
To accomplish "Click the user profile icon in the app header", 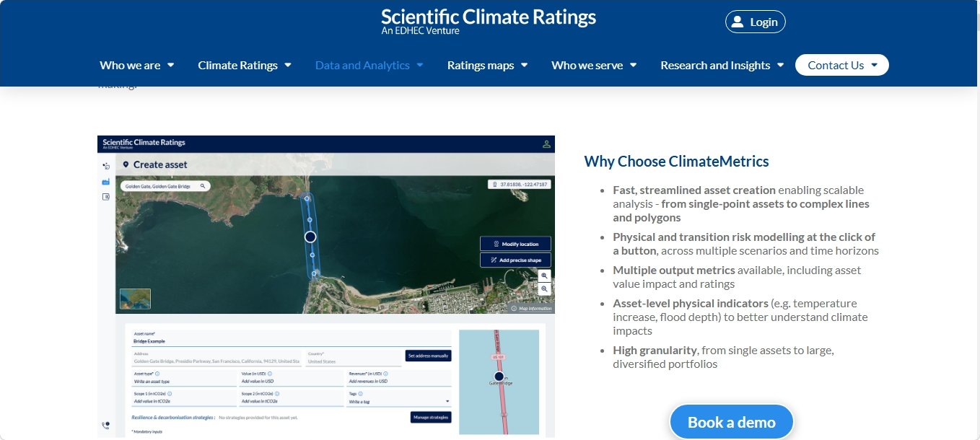I will [x=546, y=144].
